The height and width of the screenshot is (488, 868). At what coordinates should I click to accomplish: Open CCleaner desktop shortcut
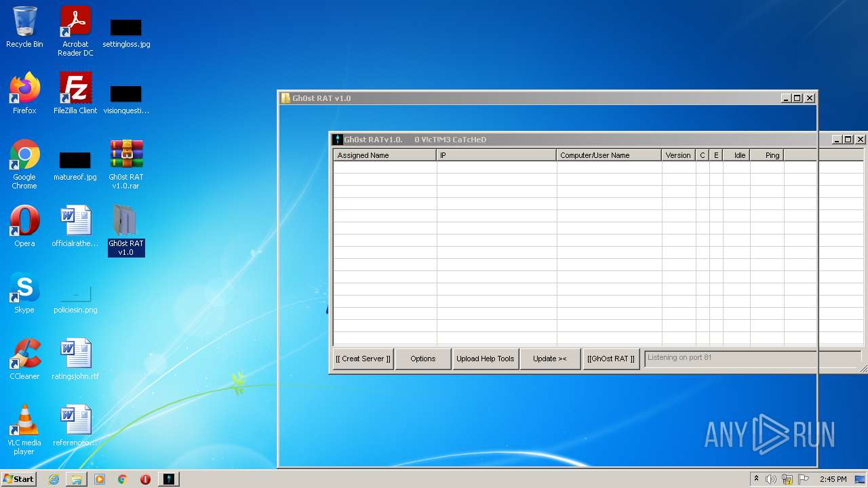click(x=24, y=359)
